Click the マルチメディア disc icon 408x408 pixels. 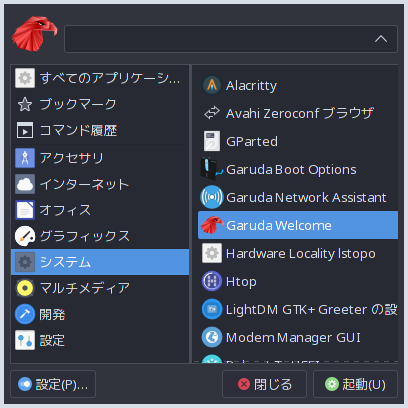(25, 288)
